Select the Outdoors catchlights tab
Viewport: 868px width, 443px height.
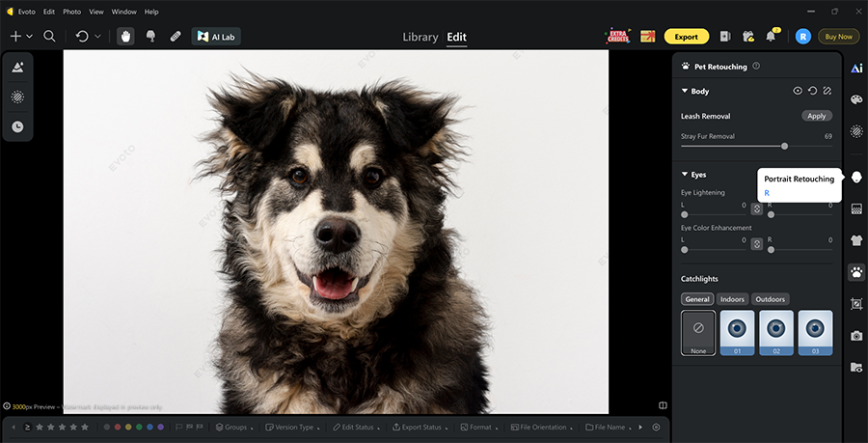coord(771,299)
